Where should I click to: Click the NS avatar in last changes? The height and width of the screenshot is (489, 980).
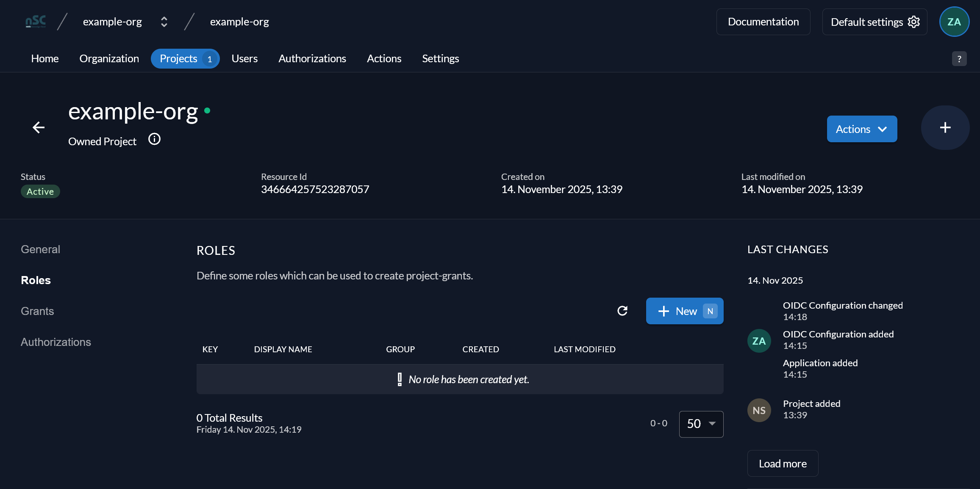pyautogui.click(x=759, y=410)
